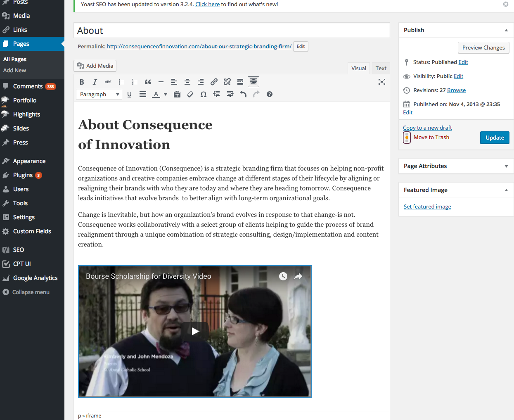
Task: Open distraction-free writing mode
Action: click(x=382, y=82)
